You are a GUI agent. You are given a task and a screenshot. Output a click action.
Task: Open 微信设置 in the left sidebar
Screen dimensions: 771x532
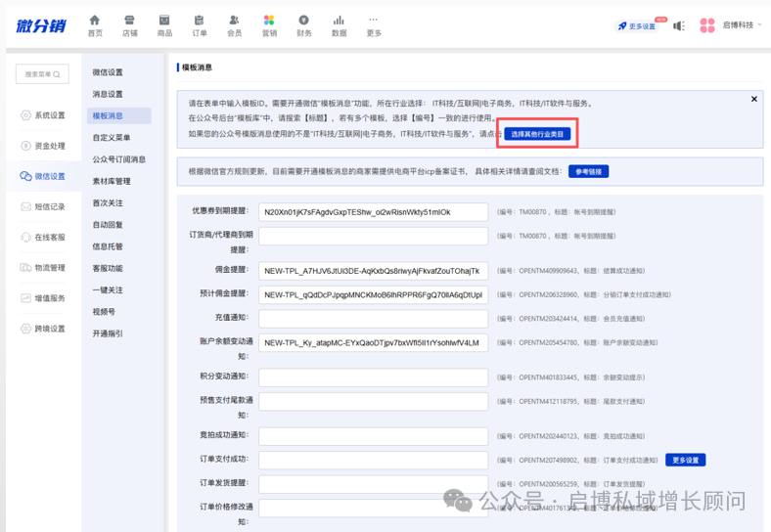(x=43, y=176)
